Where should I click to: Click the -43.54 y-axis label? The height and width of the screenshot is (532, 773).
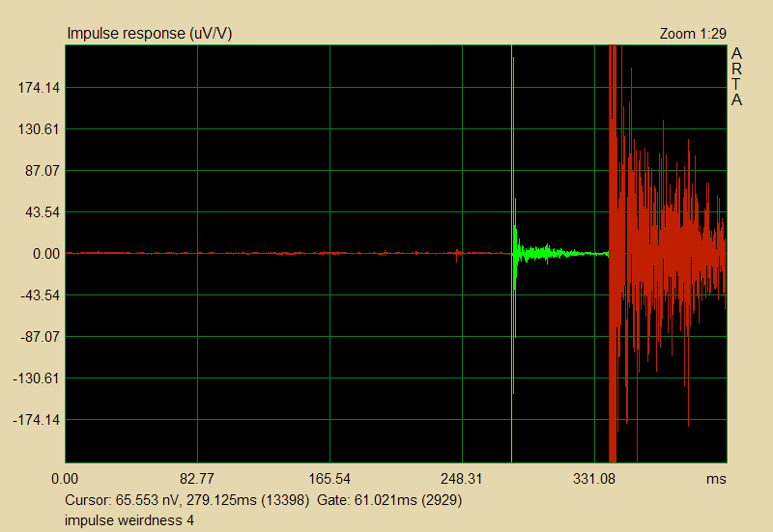(40, 295)
